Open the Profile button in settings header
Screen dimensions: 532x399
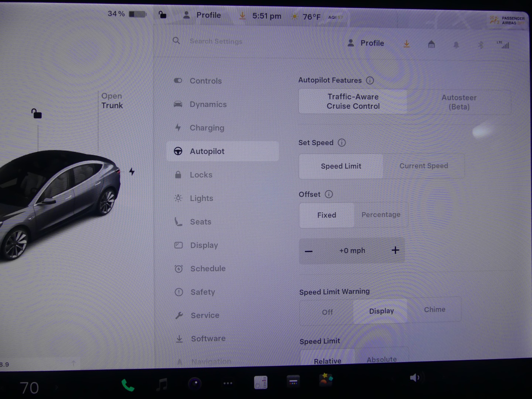(366, 43)
